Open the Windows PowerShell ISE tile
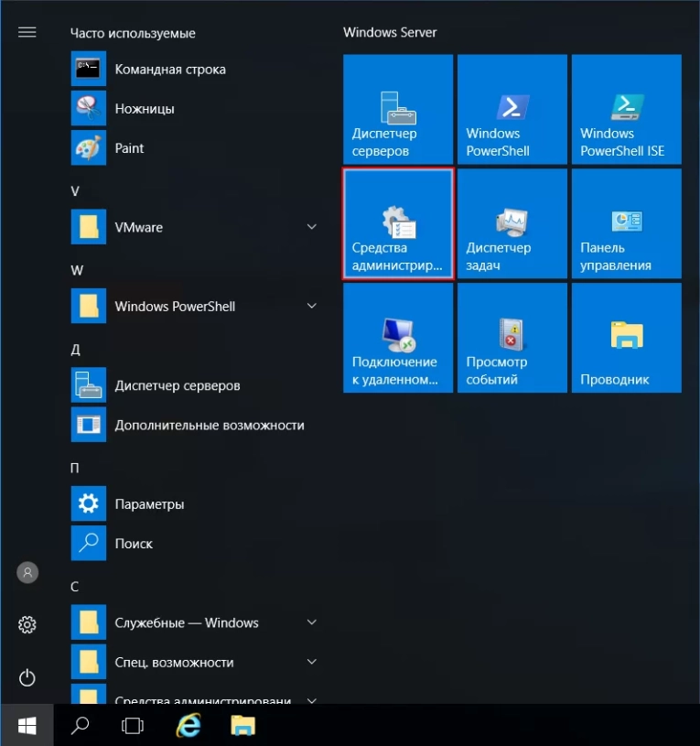This screenshot has height=746, width=700. (x=626, y=109)
